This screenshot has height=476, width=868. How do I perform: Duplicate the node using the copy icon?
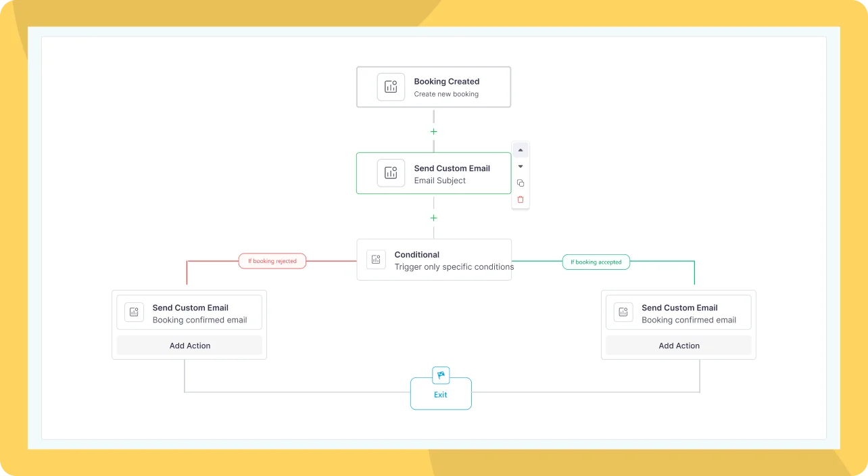[521, 183]
